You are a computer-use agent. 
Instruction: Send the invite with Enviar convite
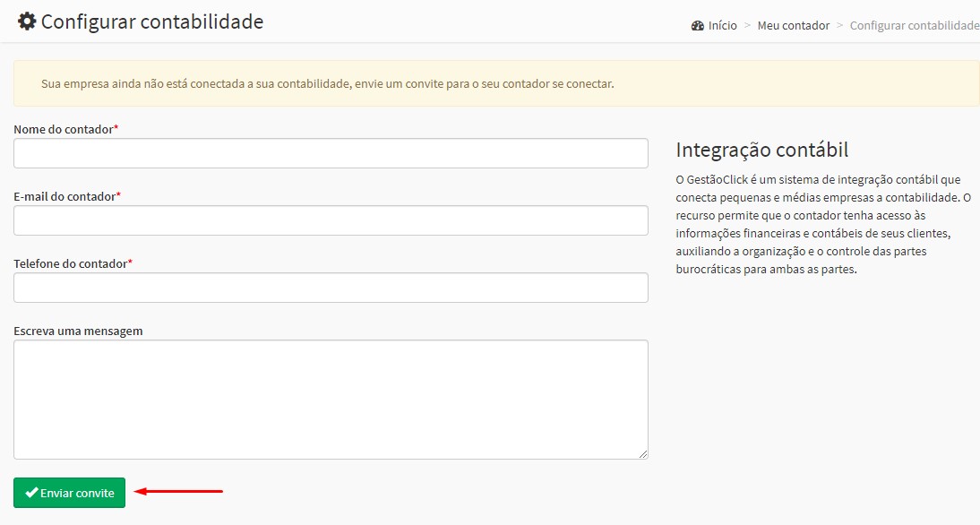click(69, 493)
